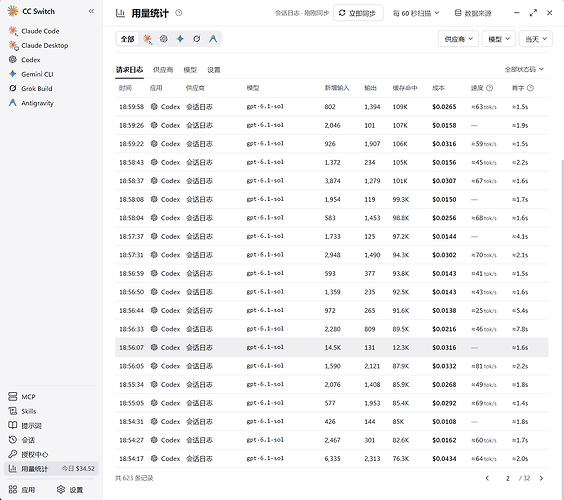Click ≈81 tok/s speed value
Image resolution: width=564 pixels, height=500 pixels.
[x=484, y=366]
